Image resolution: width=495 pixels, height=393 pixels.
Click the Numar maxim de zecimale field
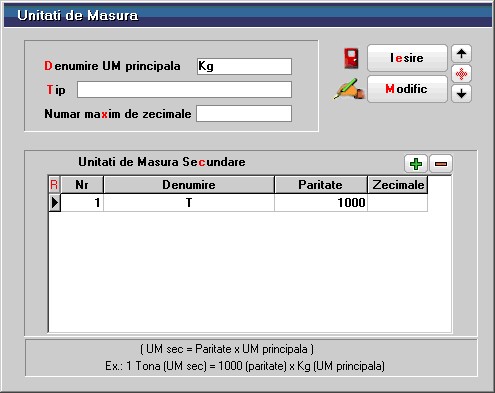tap(244, 114)
